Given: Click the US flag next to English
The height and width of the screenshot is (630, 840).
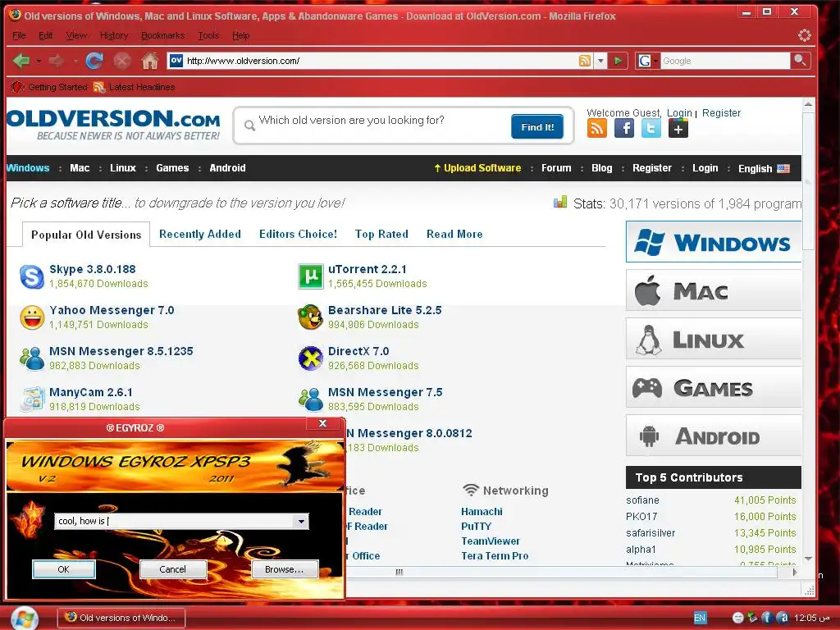Looking at the screenshot, I should pos(783,168).
